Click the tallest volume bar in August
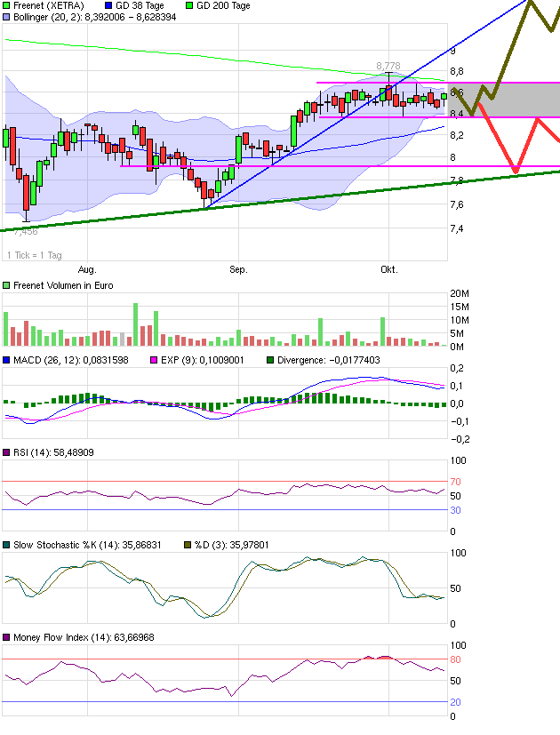The height and width of the screenshot is (735, 560). pyautogui.click(x=135, y=324)
